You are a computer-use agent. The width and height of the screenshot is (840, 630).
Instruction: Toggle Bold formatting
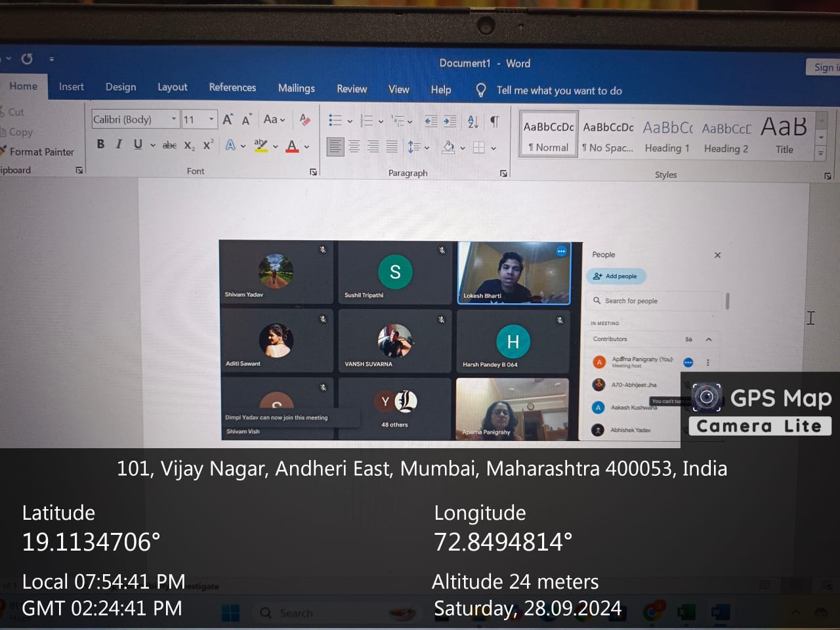[100, 144]
